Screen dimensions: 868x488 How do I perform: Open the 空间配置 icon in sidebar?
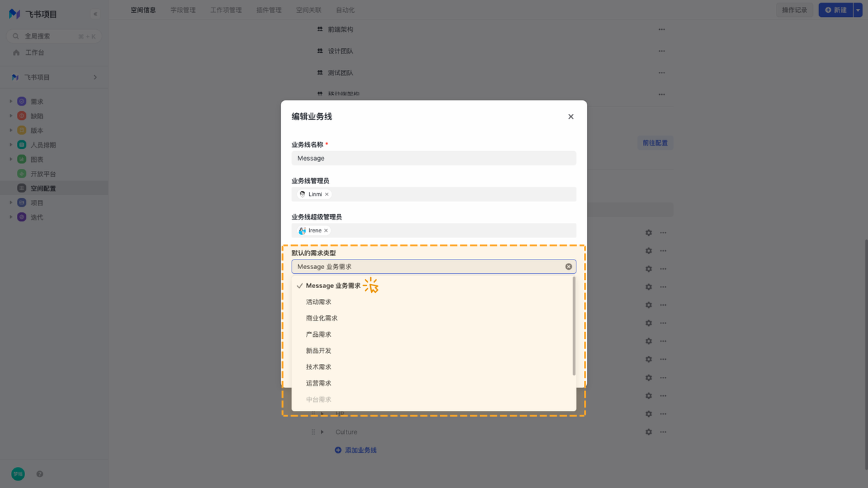[22, 188]
